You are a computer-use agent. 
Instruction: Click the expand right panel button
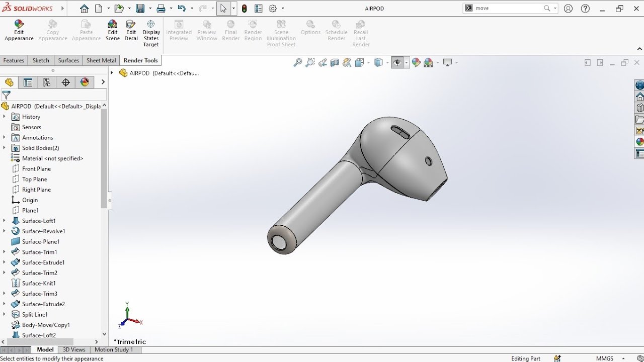click(600, 62)
